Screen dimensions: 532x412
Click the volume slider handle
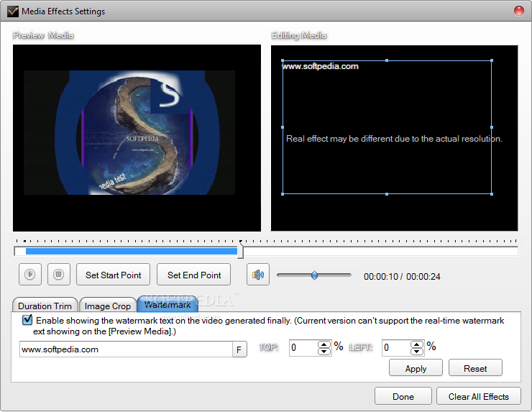[x=314, y=275]
